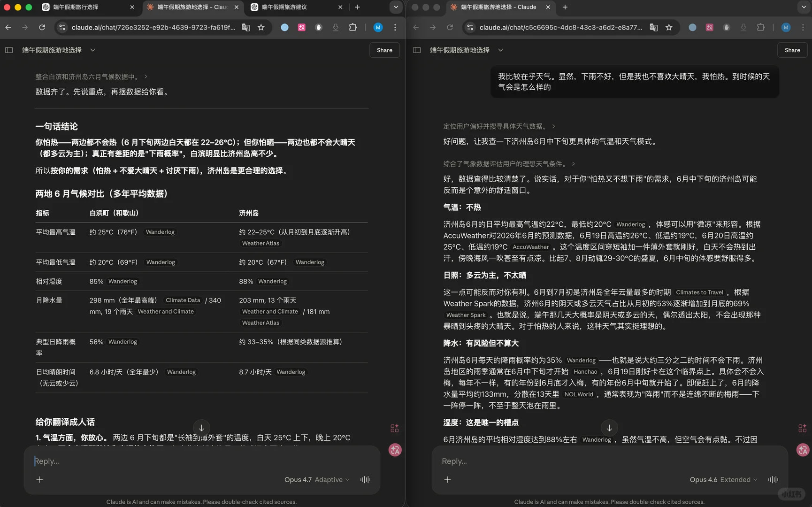Jump to bottom arrow in right chat

(x=609, y=428)
